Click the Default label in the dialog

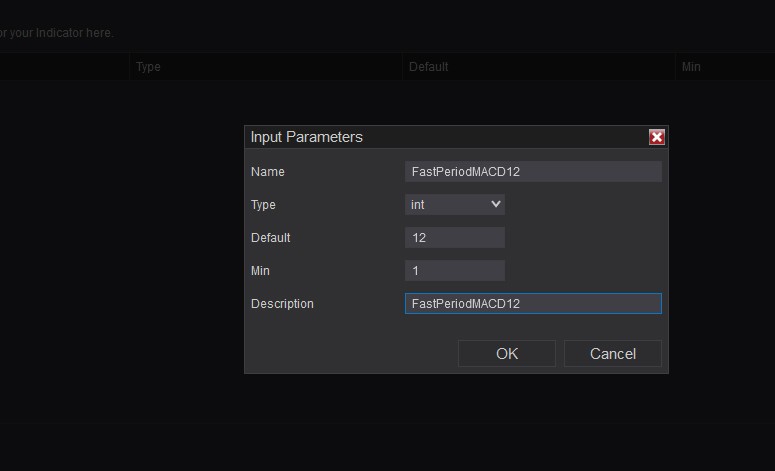pos(271,238)
